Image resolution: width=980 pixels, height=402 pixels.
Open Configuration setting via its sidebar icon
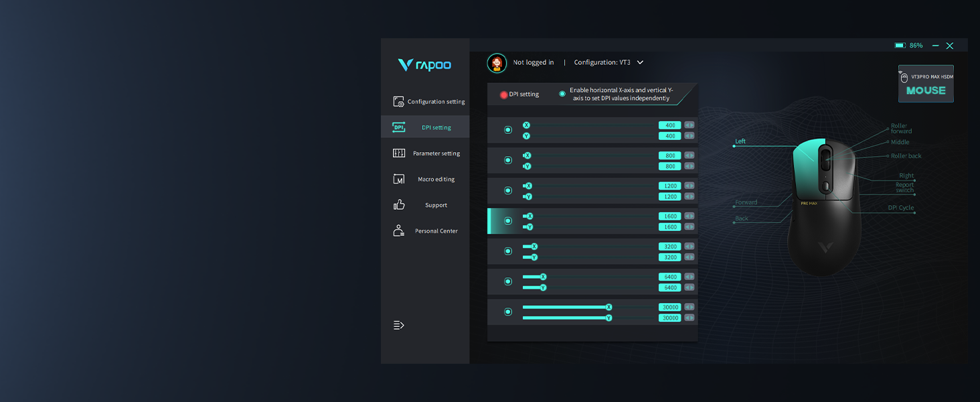pos(398,102)
